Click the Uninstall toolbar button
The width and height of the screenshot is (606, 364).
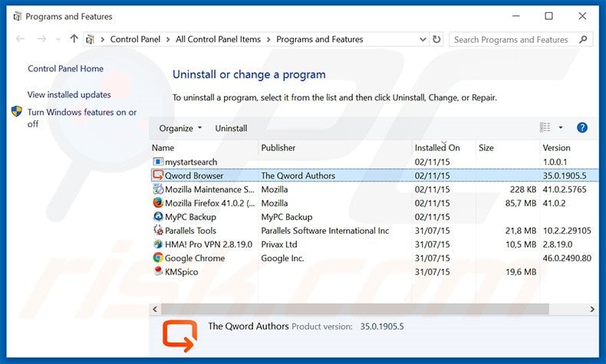pos(231,128)
